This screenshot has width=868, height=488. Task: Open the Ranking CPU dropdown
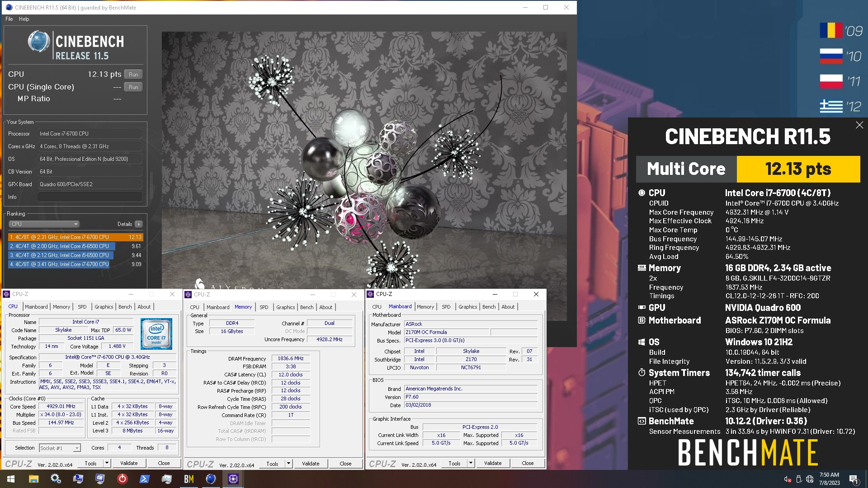tap(44, 224)
